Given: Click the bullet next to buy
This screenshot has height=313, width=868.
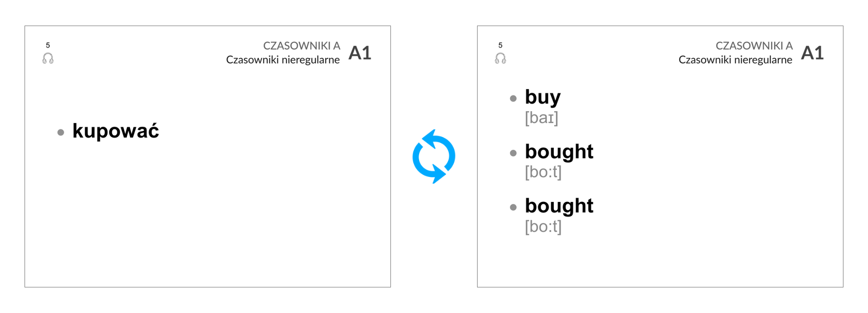Looking at the screenshot, I should (x=513, y=98).
